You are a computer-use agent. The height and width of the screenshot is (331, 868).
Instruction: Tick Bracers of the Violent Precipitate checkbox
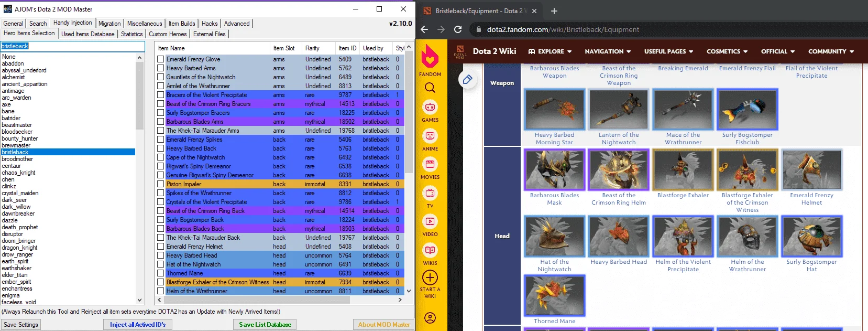coord(161,95)
